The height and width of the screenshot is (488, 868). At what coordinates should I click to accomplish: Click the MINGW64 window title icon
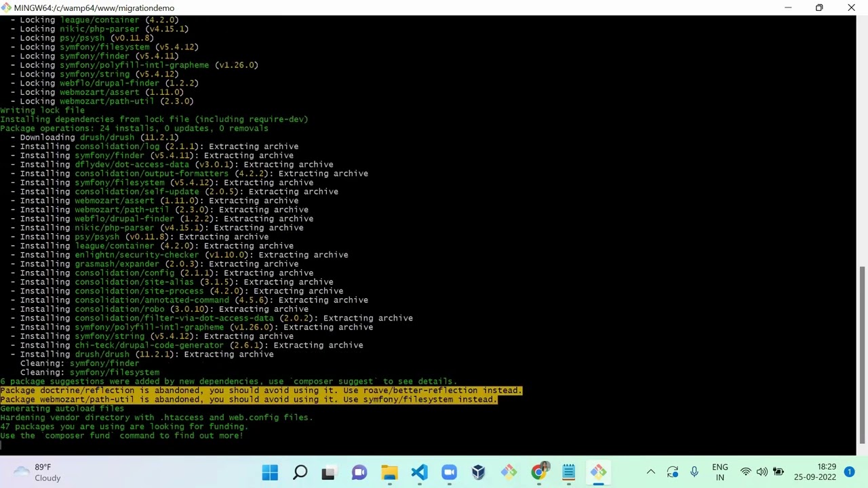[7, 7]
